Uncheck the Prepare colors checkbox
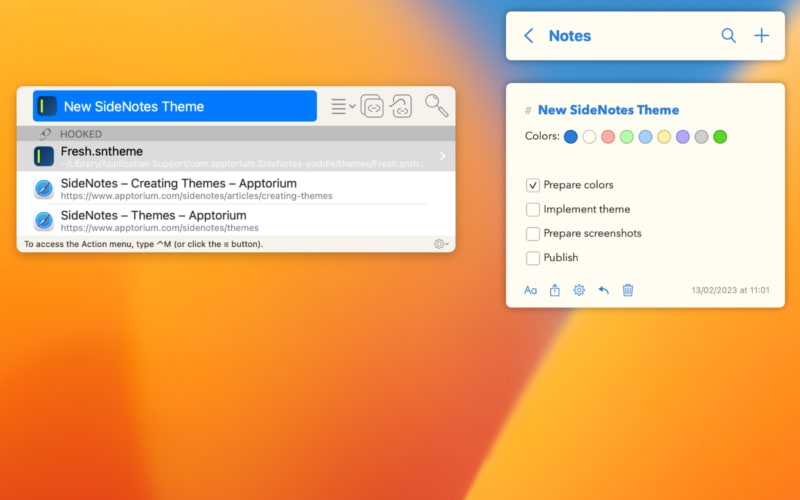The height and width of the screenshot is (500, 800). [533, 185]
